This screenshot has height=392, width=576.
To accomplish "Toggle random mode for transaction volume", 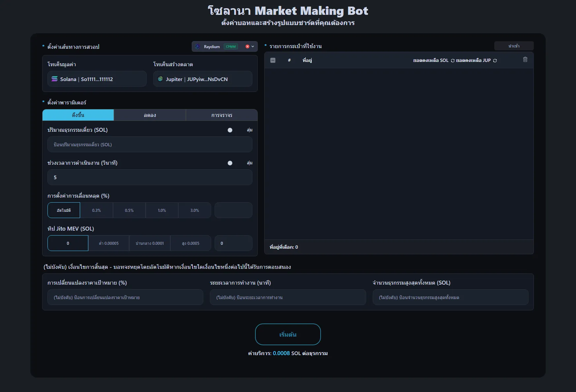I will [230, 130].
